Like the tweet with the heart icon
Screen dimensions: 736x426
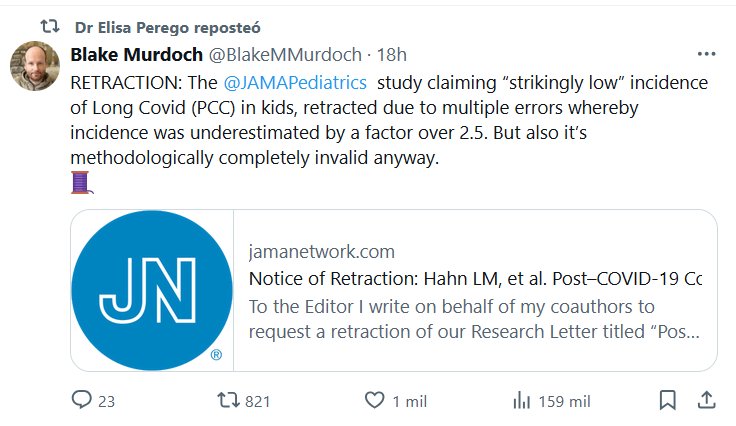click(x=374, y=400)
